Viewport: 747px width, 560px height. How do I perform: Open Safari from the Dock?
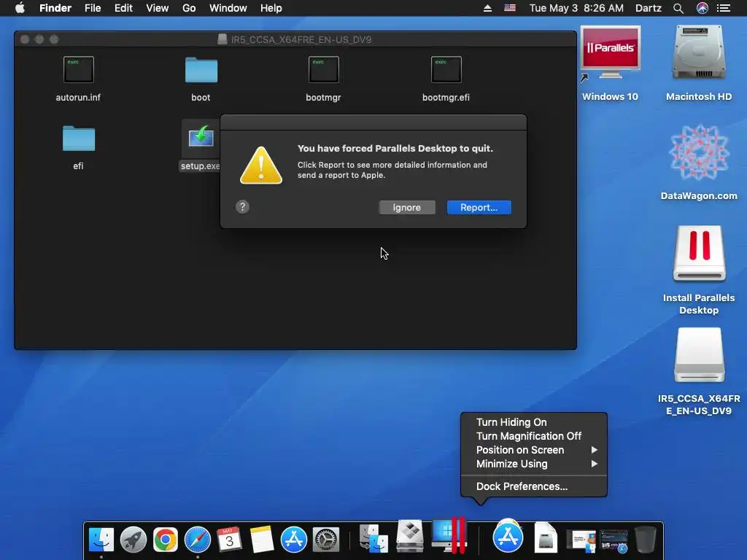tap(197, 540)
